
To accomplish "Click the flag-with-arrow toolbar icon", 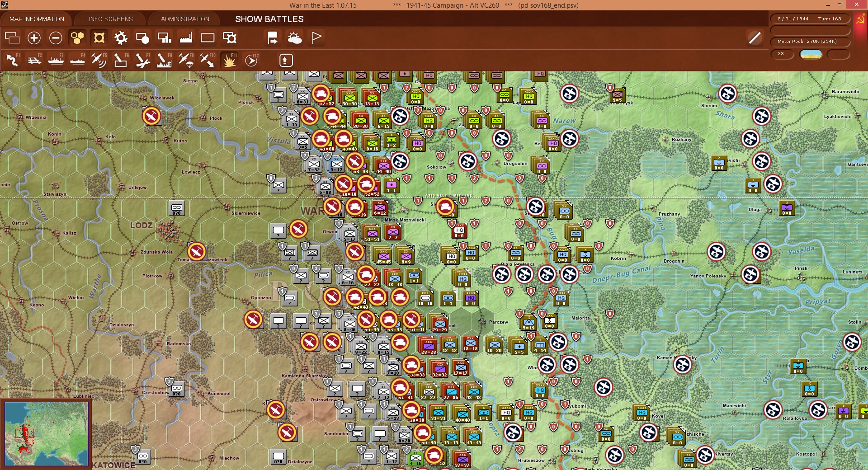I will tap(273, 38).
